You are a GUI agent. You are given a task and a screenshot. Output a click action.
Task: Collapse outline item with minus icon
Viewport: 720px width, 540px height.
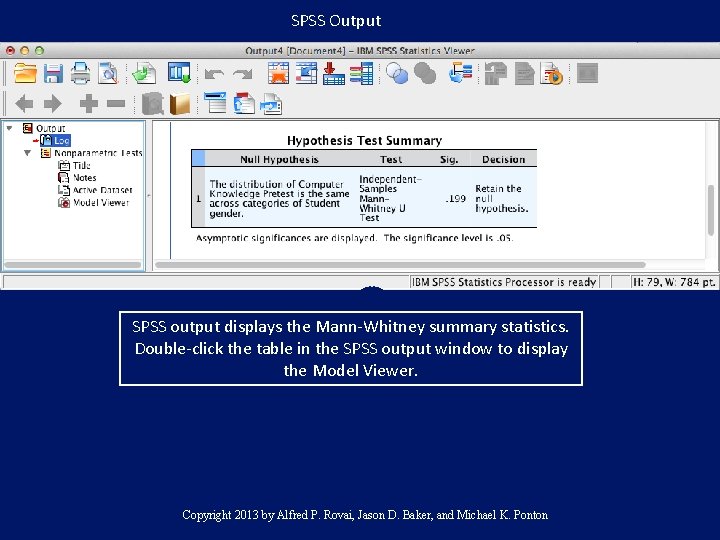click(x=116, y=104)
